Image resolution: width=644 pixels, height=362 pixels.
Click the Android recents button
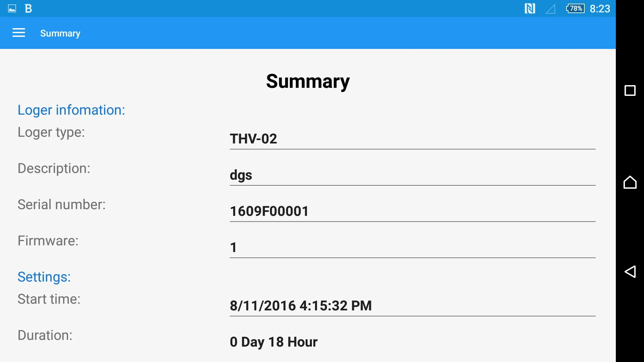pyautogui.click(x=630, y=90)
